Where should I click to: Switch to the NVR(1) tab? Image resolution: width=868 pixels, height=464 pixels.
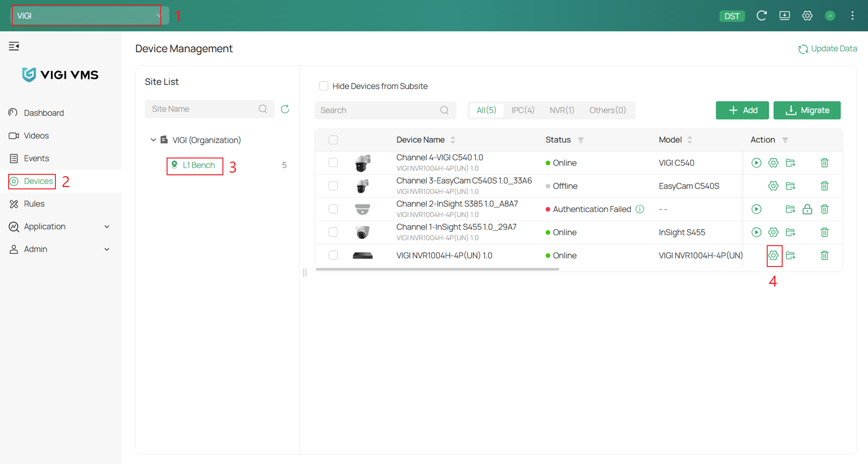562,110
